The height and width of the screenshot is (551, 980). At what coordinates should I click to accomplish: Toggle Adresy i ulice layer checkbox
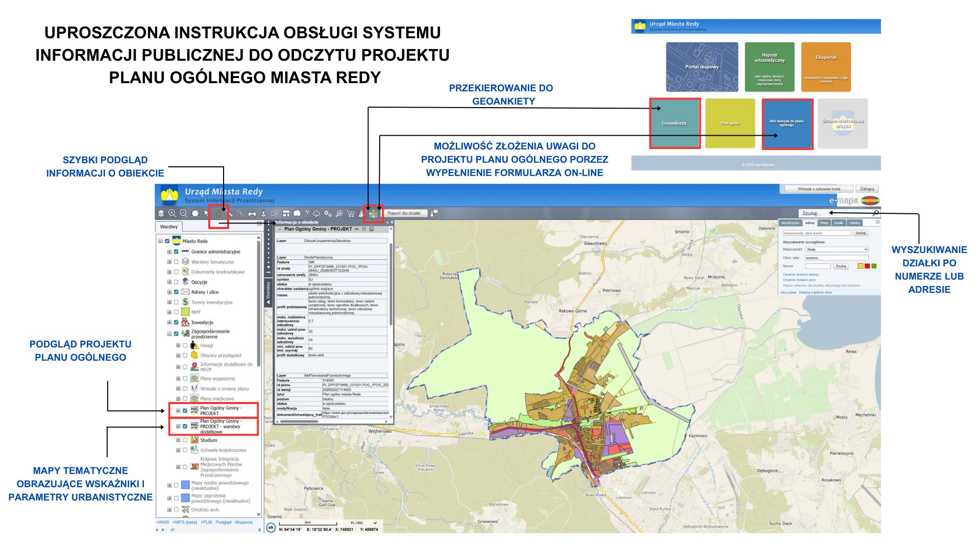click(176, 292)
